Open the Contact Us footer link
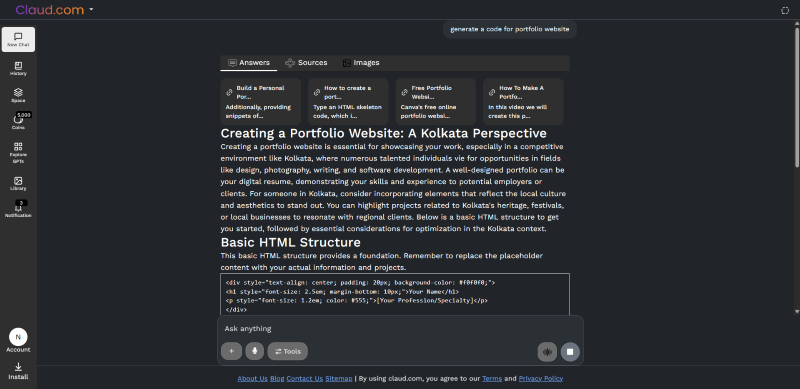Image resolution: width=800 pixels, height=389 pixels. point(305,378)
